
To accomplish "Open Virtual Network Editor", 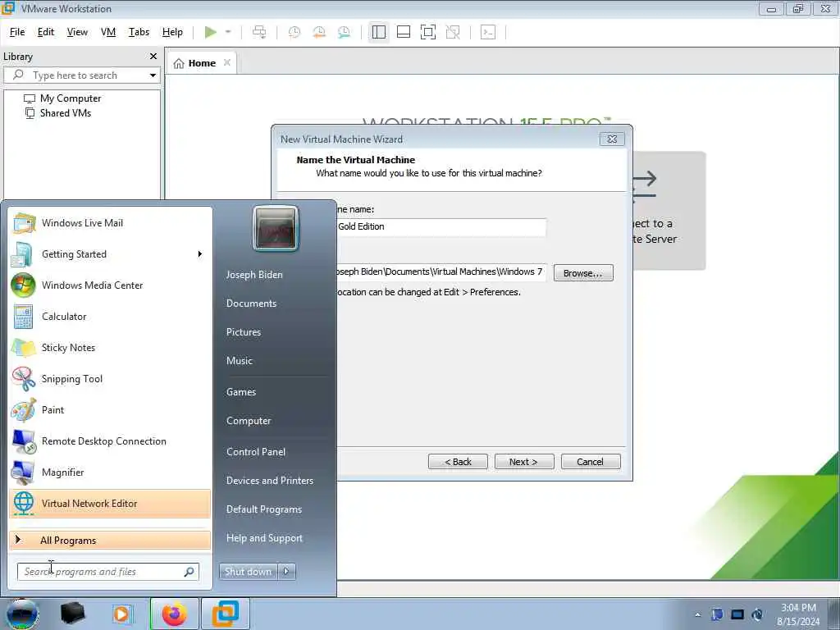I will pos(110,504).
